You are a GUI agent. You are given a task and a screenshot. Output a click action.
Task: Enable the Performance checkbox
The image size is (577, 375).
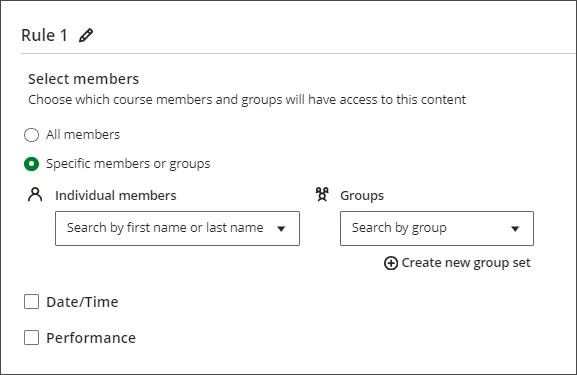pyautogui.click(x=31, y=337)
